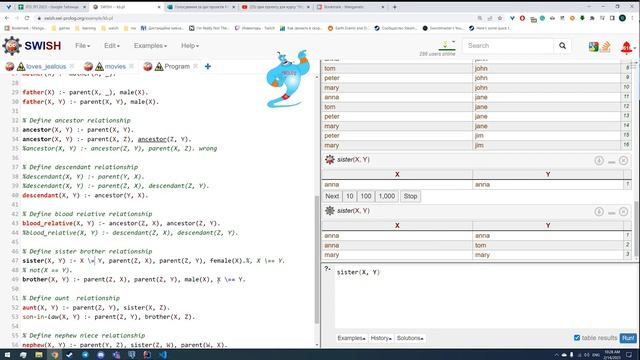Viewport: 640px width, 360px height.
Task: Collapse the first sister(X, Y) runner
Action: pos(611,162)
